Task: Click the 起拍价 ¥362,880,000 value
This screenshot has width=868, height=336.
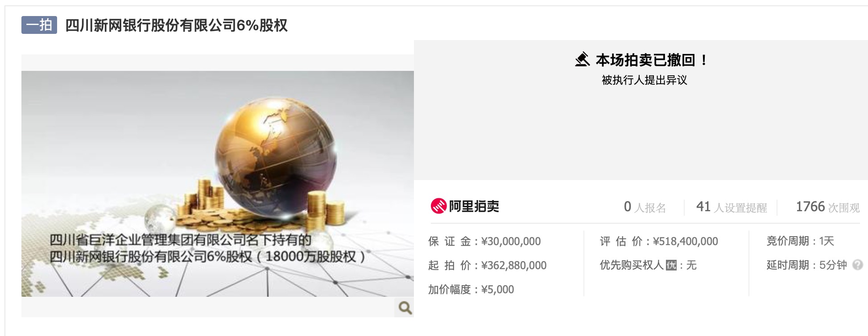Action: [x=514, y=266]
